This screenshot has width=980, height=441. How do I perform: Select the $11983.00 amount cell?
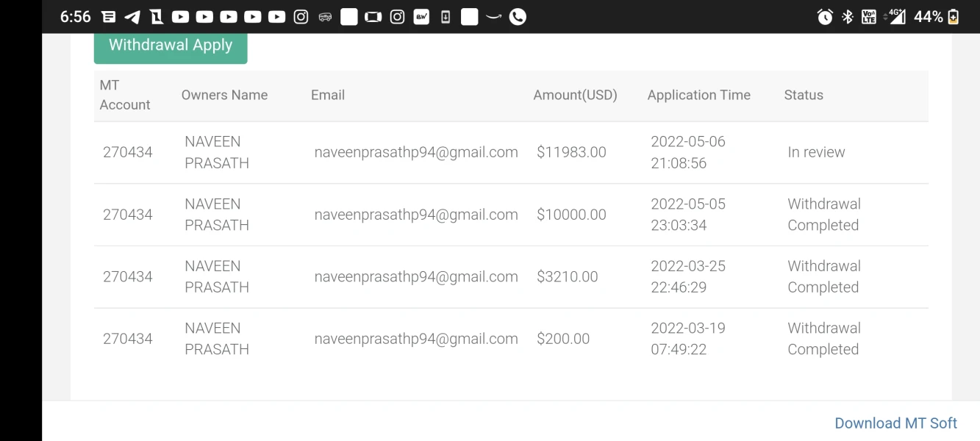coord(571,152)
